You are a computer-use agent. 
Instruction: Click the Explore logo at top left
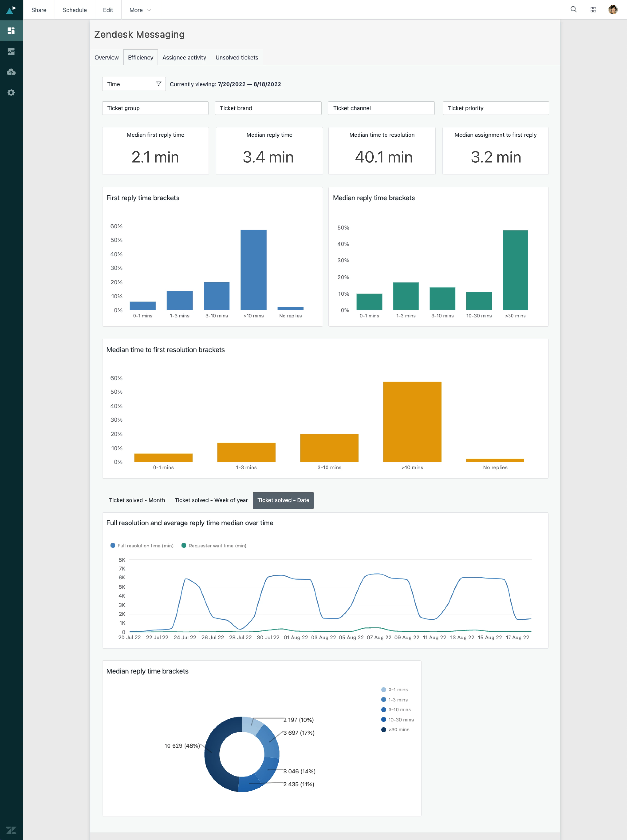point(11,10)
